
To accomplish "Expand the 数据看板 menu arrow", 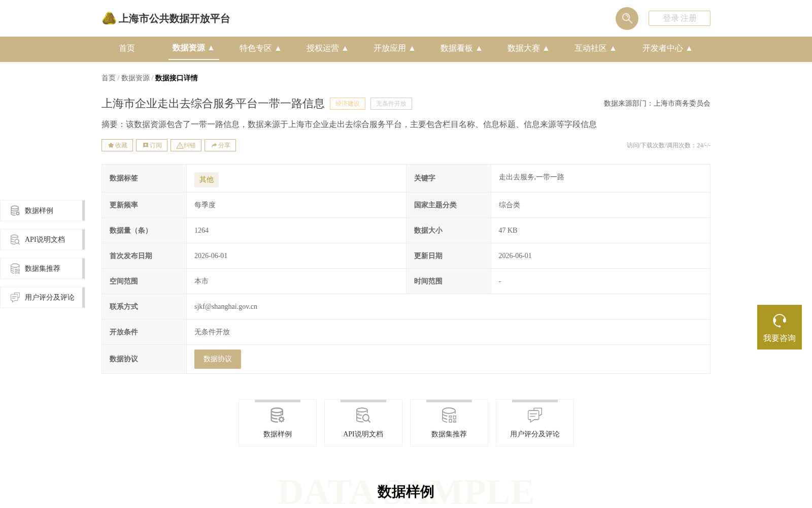I will [479, 48].
